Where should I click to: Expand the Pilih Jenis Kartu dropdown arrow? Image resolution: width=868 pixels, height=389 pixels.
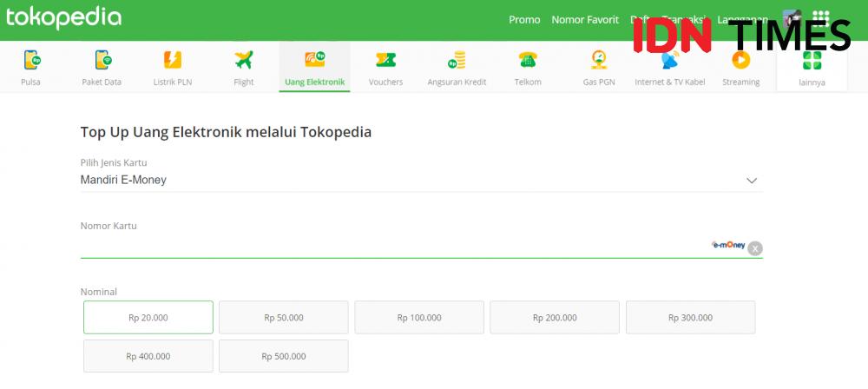[751, 181]
